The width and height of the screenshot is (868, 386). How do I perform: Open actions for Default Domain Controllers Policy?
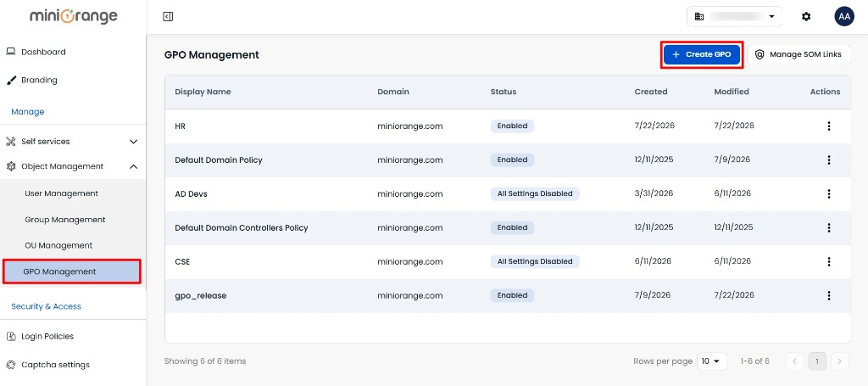point(829,227)
